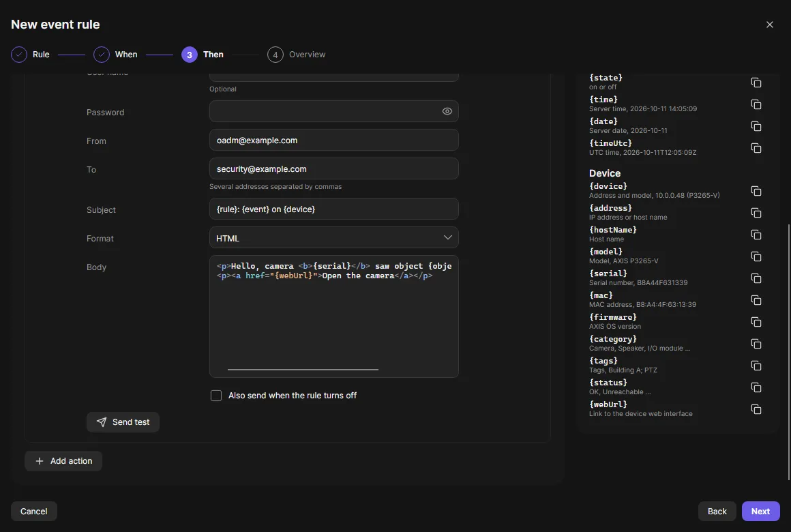Click 'Tags, Building A; PTZ' description
The width and height of the screenshot is (791, 532).
point(623,370)
